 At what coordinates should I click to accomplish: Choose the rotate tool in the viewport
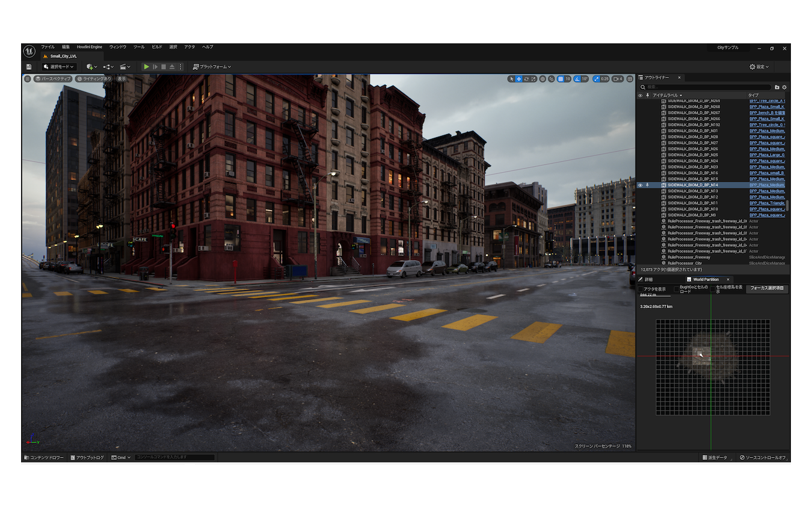[526, 79]
